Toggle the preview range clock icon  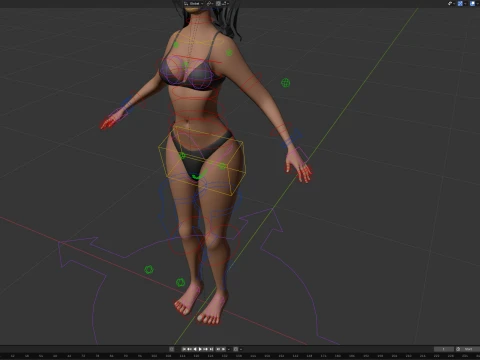tap(458, 349)
